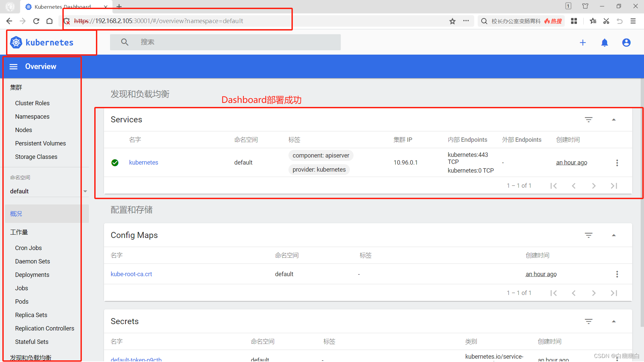The image size is (644, 362).
Task: Open Storage Classes in sidebar
Action: pyautogui.click(x=36, y=157)
